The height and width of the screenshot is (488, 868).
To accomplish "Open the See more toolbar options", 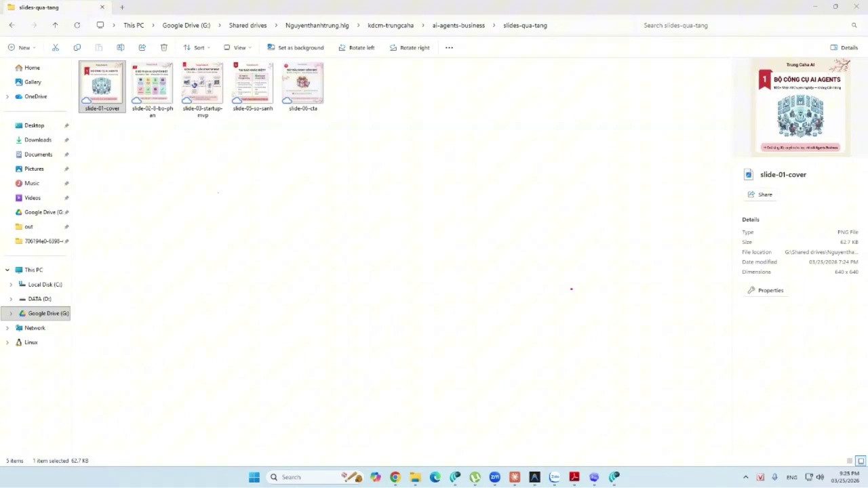I will 449,47.
